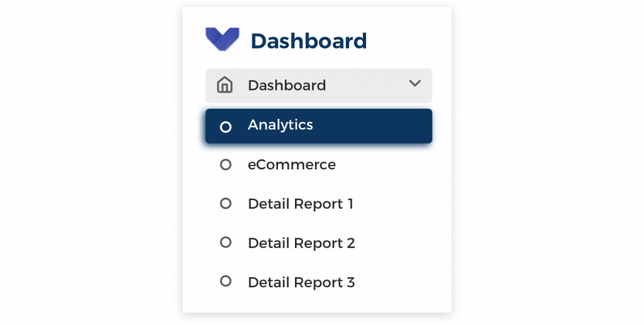This screenshot has height=325, width=644.
Task: Click the purple V-shaped logo icon
Action: [222, 39]
